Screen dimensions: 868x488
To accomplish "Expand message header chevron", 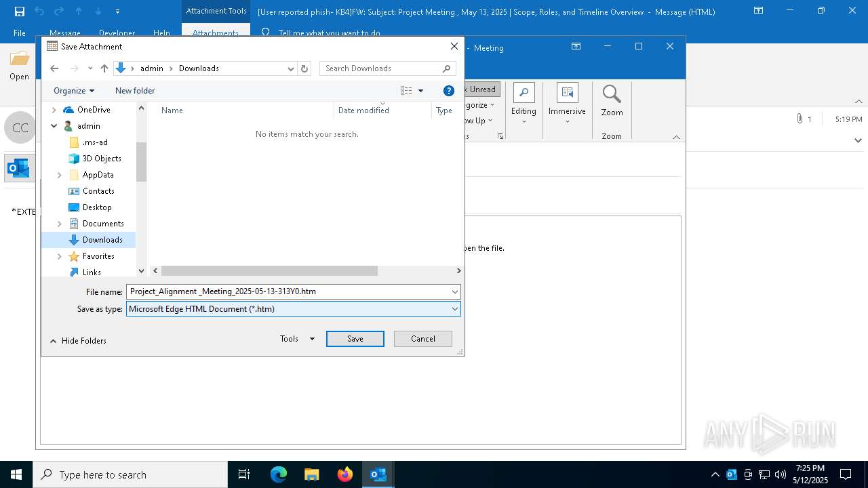I will (858, 141).
